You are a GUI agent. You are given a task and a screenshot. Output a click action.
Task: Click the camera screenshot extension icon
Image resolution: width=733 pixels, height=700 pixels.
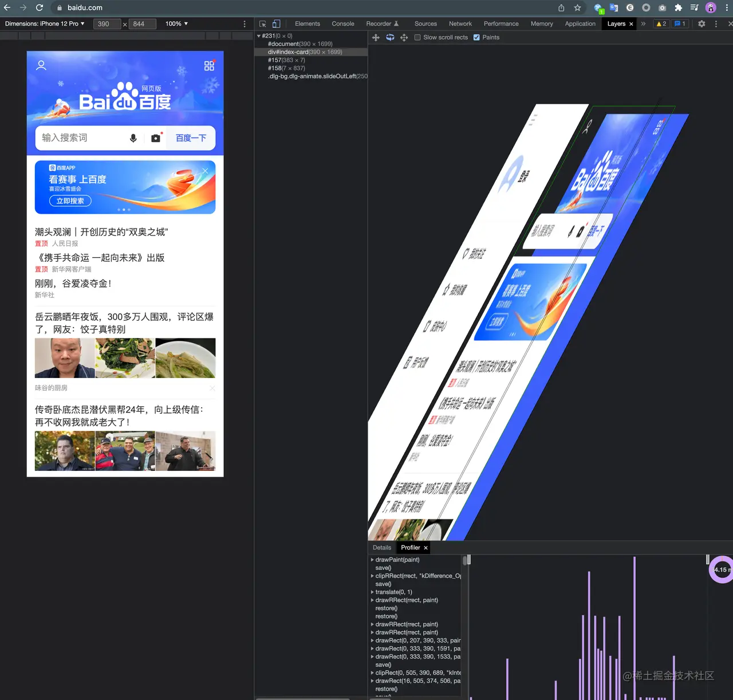pyautogui.click(x=663, y=8)
